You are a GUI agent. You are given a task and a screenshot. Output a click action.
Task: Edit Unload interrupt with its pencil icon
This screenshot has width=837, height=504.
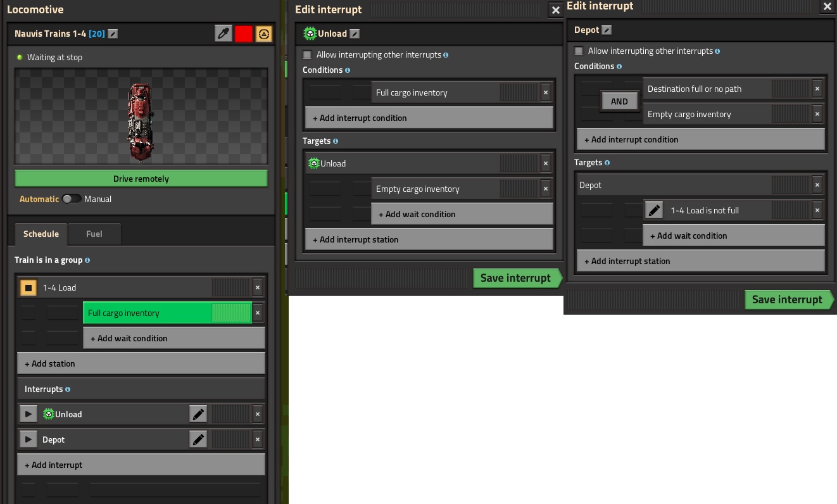point(198,414)
